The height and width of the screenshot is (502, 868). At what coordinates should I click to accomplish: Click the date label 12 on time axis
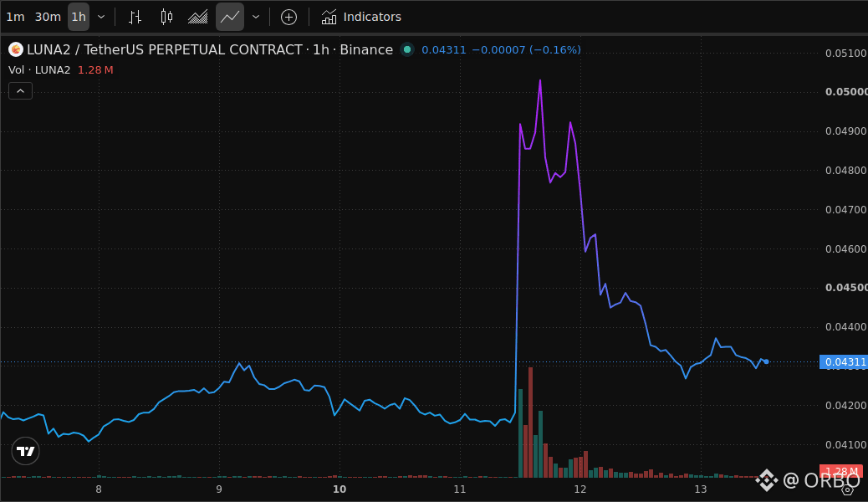[580, 489]
